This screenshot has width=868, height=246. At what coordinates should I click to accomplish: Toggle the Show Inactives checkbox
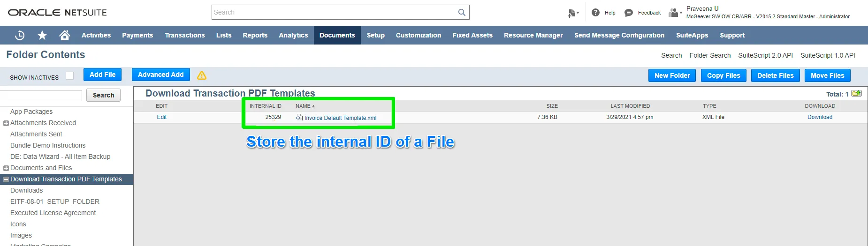pos(69,75)
